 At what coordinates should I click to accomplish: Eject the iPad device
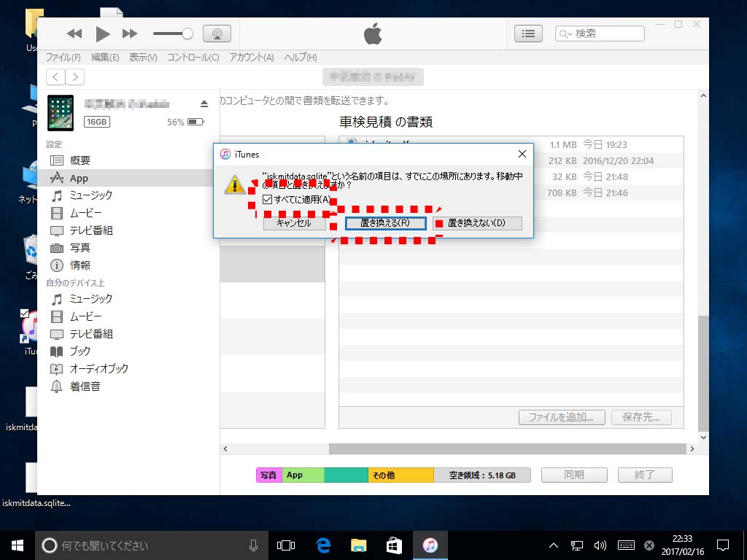coord(204,104)
